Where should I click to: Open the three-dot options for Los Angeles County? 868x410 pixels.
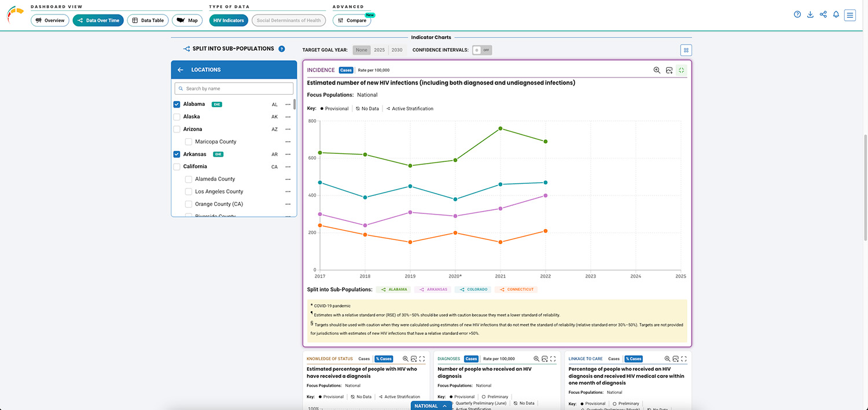click(288, 191)
